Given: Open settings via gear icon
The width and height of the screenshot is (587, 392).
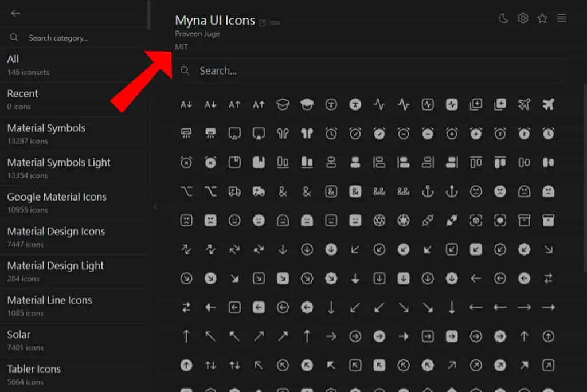Looking at the screenshot, I should [523, 18].
